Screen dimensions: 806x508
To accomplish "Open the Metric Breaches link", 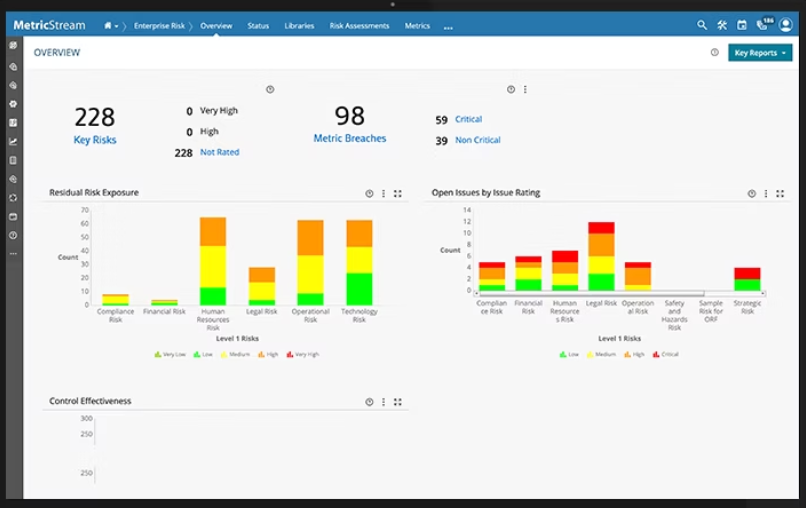I will pyautogui.click(x=349, y=139).
